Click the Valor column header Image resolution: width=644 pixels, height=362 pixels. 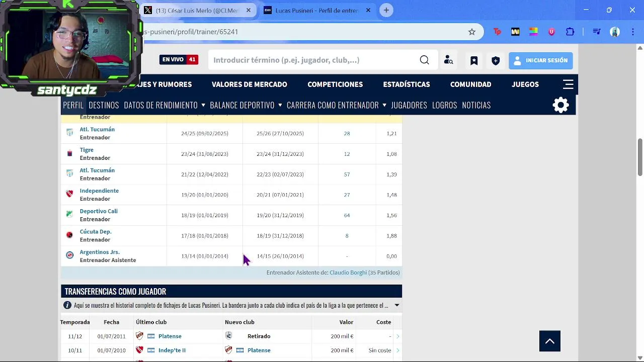click(346, 322)
